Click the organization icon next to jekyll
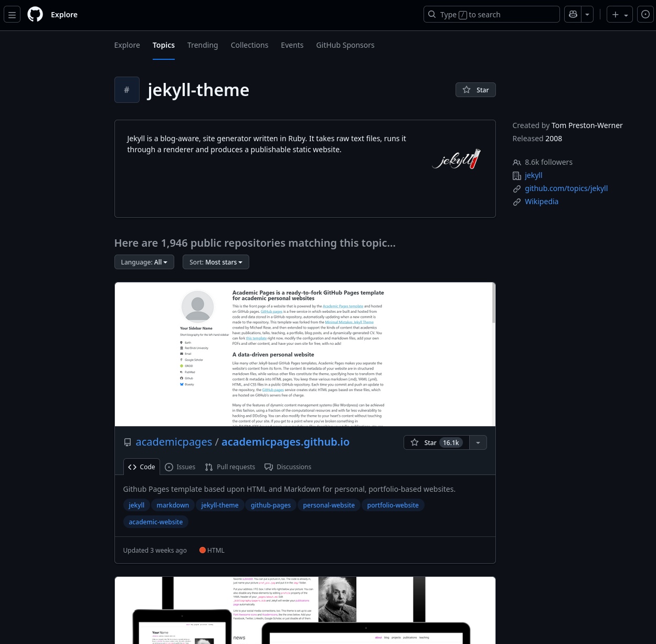 (x=517, y=175)
